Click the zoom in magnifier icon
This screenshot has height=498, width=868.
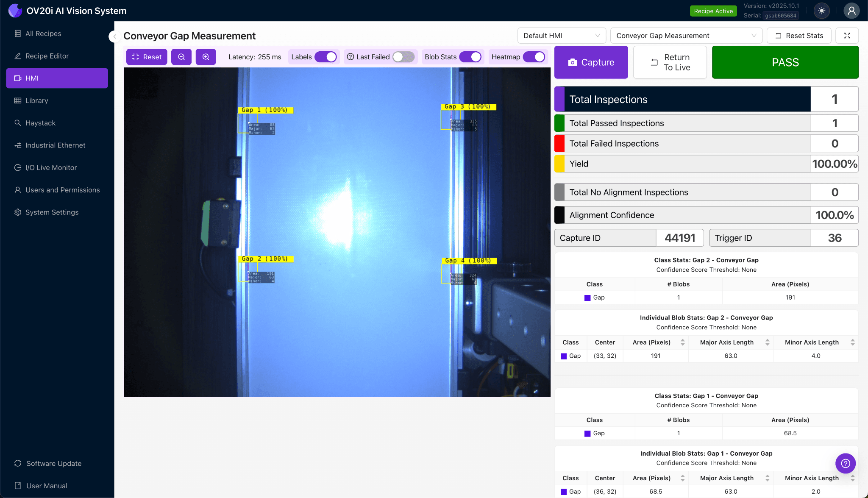point(206,56)
